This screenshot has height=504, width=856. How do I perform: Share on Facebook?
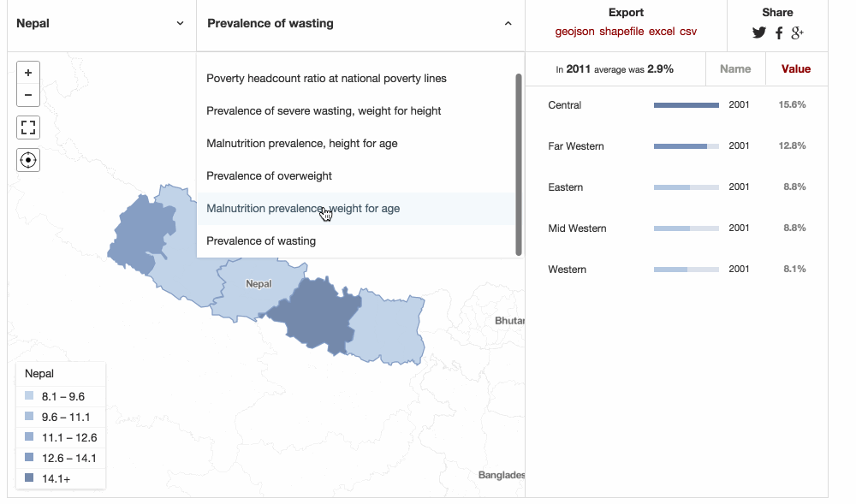click(779, 33)
